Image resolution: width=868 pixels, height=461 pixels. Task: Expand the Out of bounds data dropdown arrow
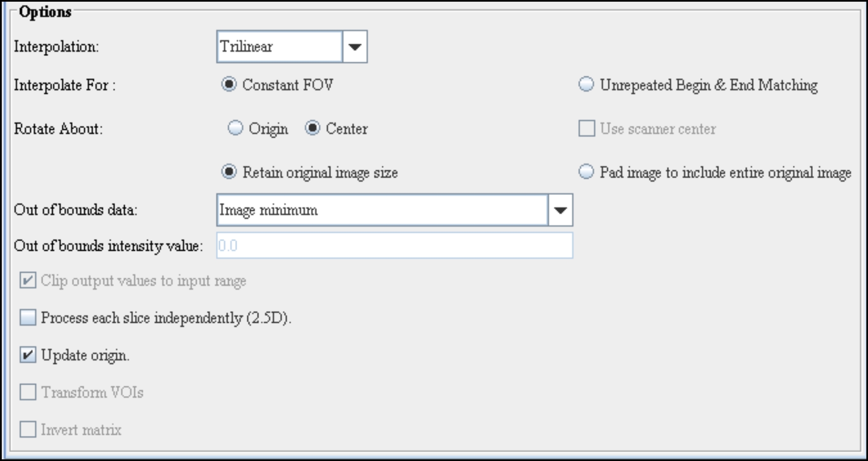click(560, 210)
